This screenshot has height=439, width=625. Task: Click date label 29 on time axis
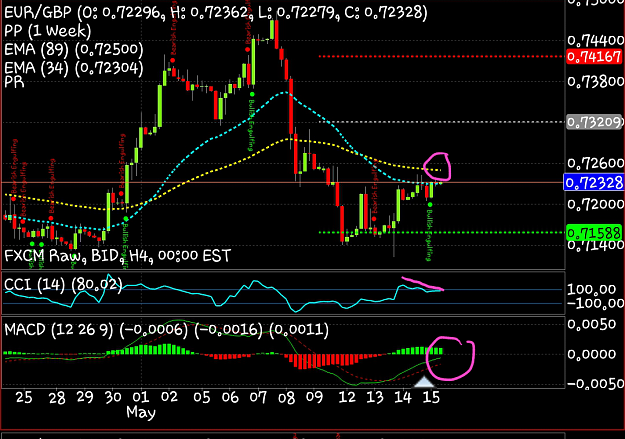click(85, 398)
